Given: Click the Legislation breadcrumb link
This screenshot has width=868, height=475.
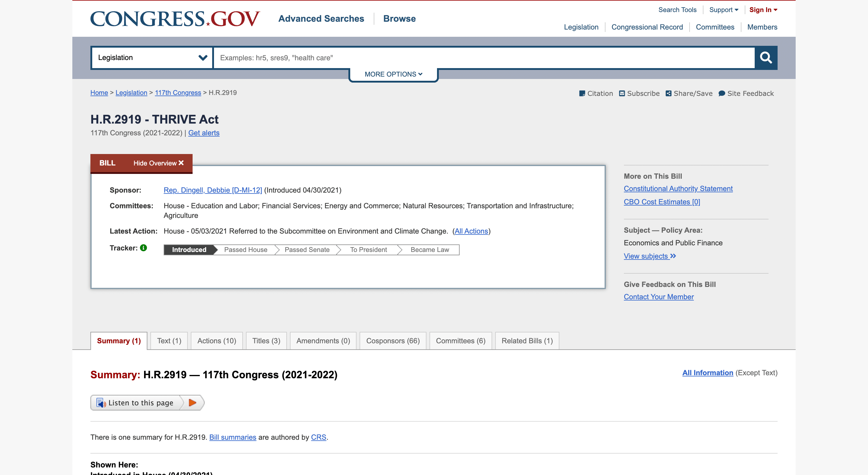Looking at the screenshot, I should click(x=131, y=93).
